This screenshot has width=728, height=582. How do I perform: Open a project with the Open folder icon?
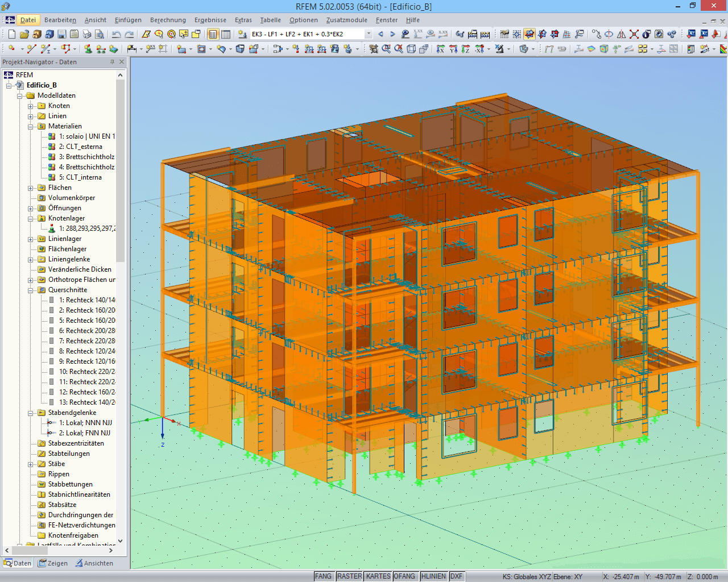[23, 34]
